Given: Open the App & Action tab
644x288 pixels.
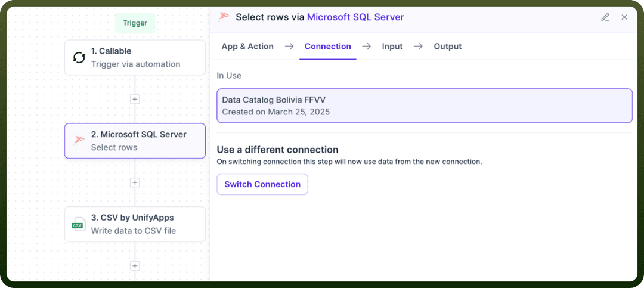Looking at the screenshot, I should point(247,47).
